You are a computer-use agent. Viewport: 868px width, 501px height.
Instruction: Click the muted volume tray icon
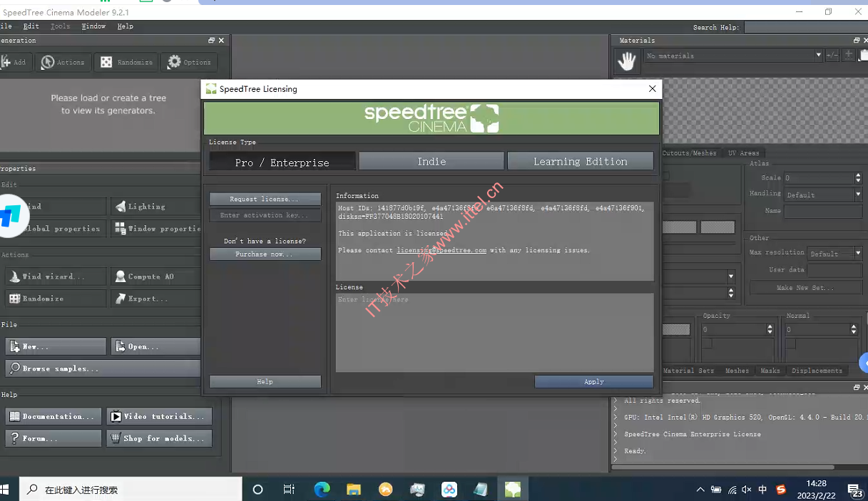[x=747, y=490]
